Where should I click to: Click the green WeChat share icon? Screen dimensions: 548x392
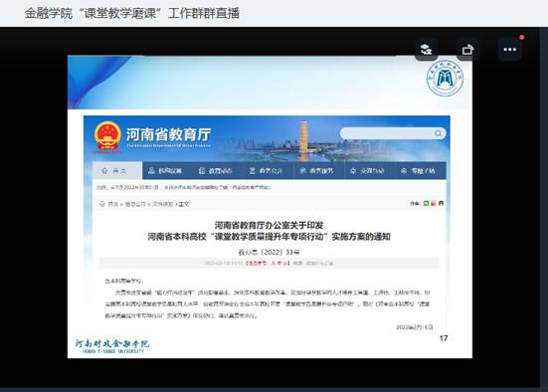pos(426,203)
